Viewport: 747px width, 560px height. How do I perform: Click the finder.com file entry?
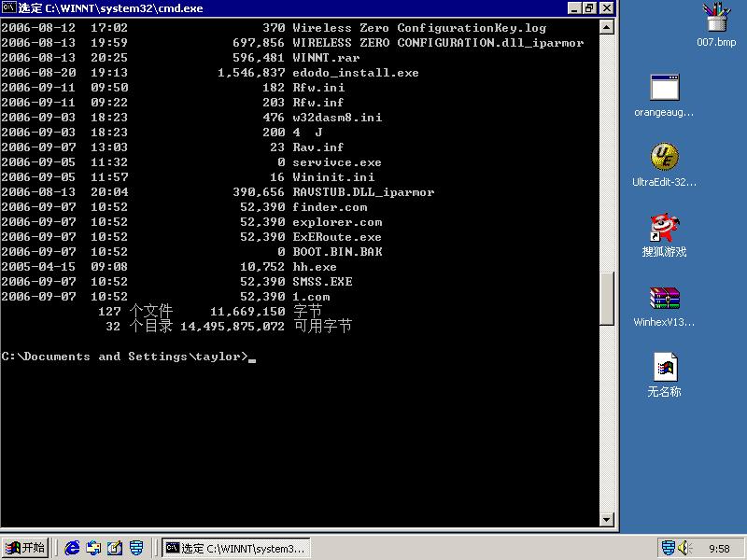[330, 206]
